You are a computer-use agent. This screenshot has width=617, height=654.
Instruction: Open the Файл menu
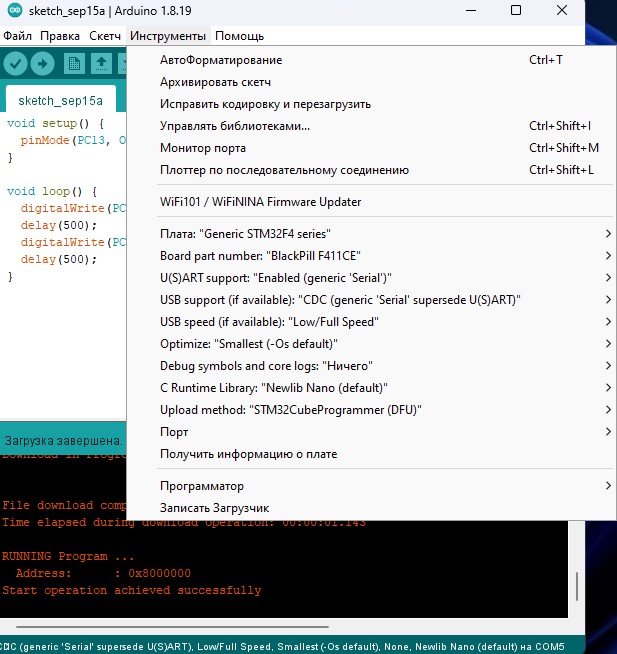point(18,36)
